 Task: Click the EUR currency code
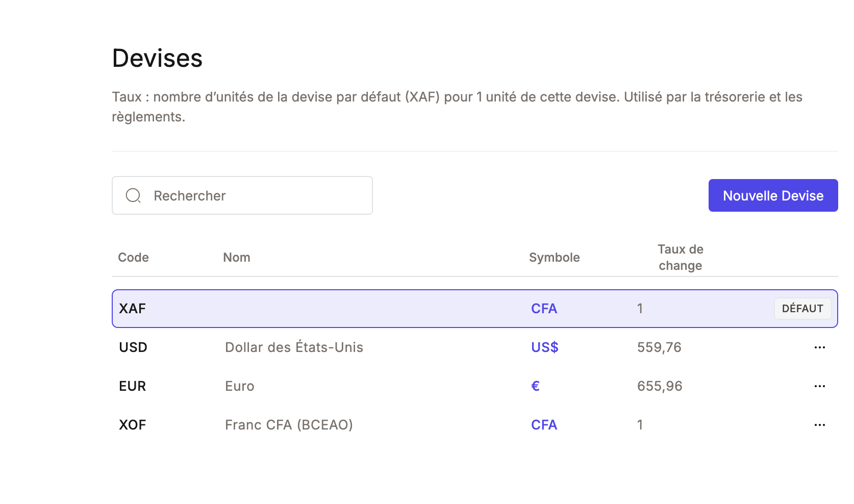pos(133,386)
